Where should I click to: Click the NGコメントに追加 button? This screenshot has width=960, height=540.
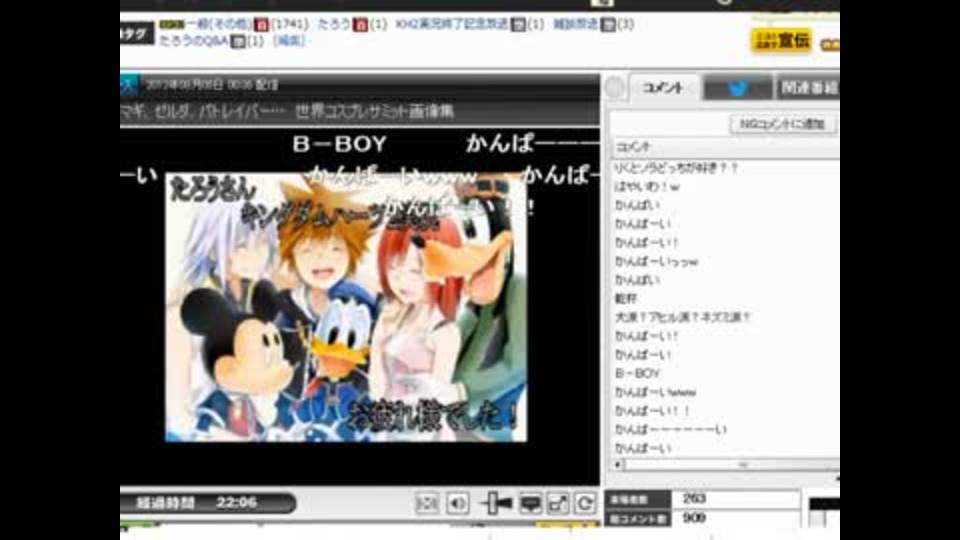coord(782,124)
